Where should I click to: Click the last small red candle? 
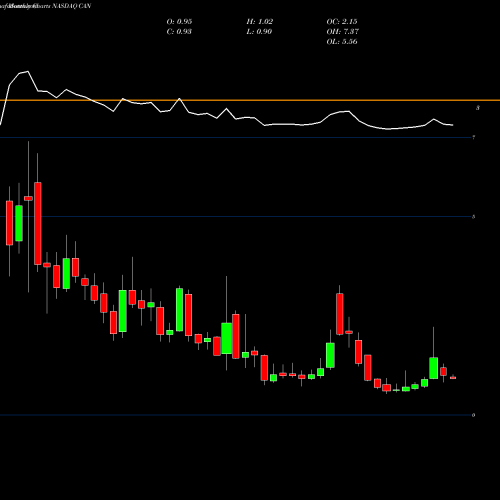[x=453, y=378]
